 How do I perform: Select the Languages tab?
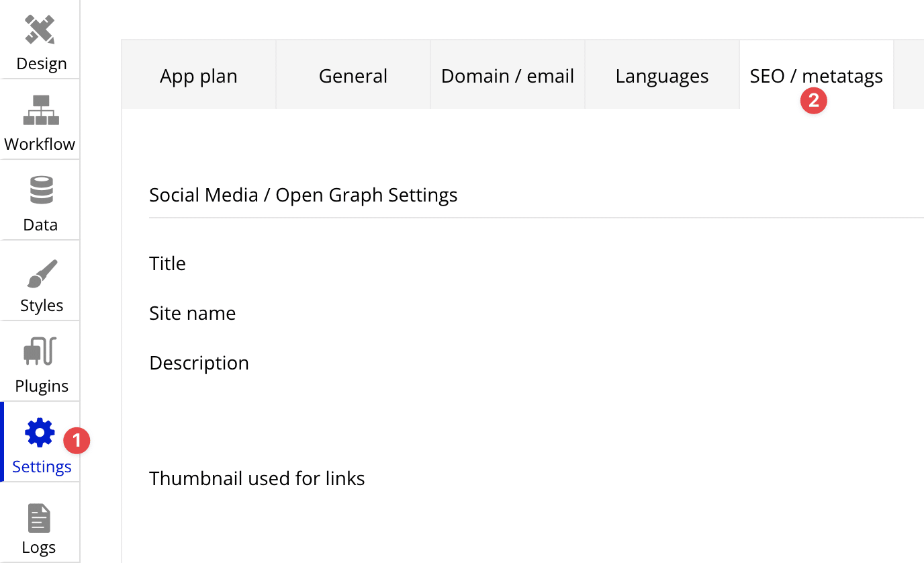pos(662,76)
